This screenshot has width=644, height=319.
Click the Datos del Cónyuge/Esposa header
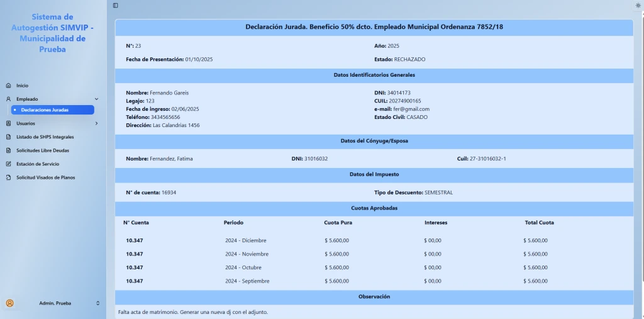coord(374,141)
